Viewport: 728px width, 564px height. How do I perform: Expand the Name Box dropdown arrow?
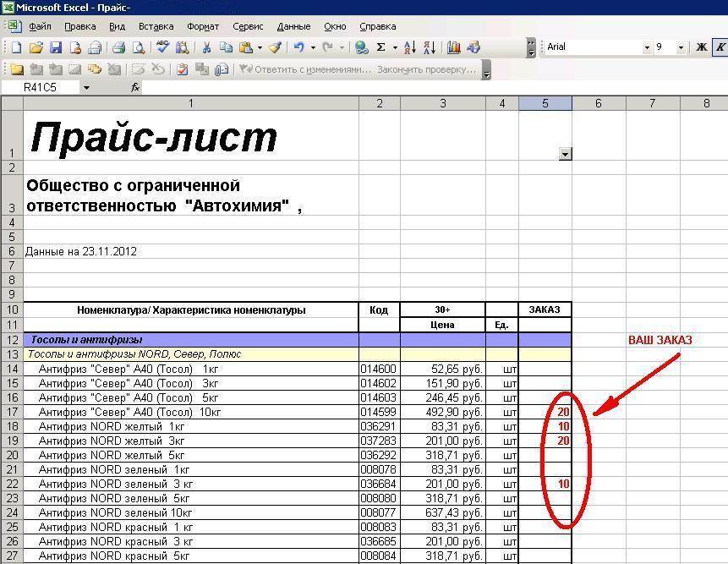86,87
